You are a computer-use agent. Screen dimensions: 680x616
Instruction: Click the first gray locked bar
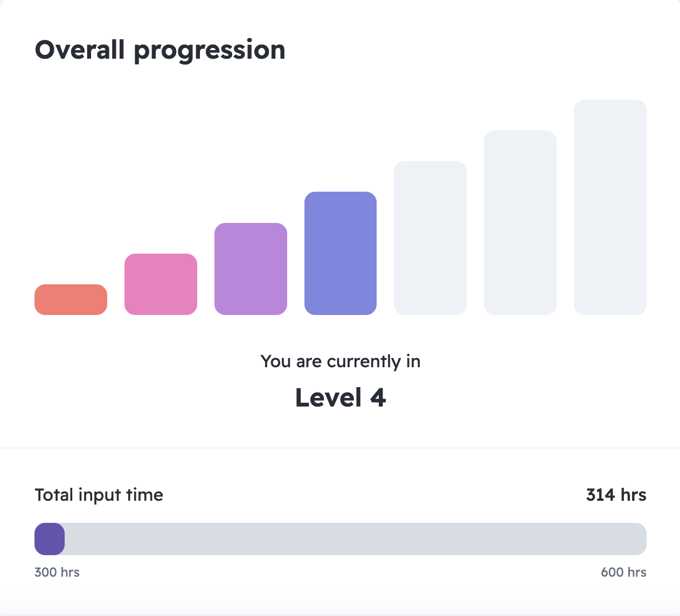click(430, 238)
